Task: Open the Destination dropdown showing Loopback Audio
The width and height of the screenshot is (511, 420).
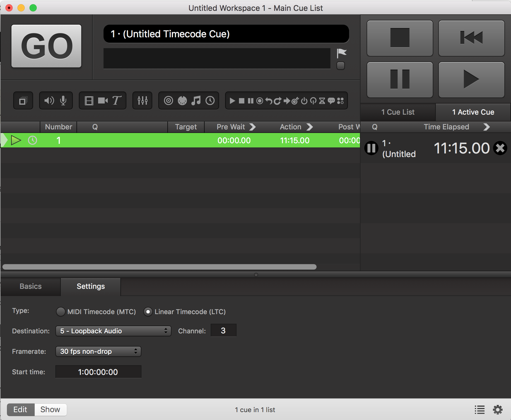Action: point(113,331)
